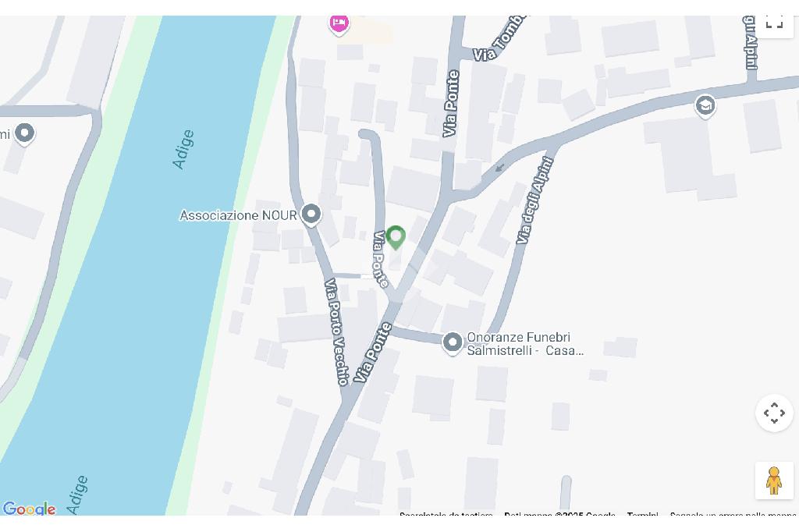Screen dimensions: 799x532
Task: Click the Associazione NOUR text label
Action: (x=238, y=215)
